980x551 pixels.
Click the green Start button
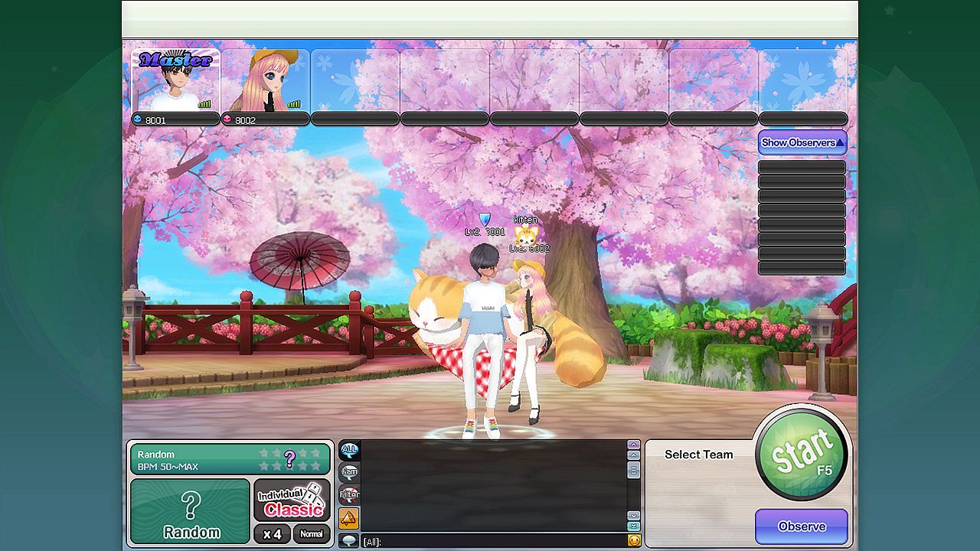point(802,453)
